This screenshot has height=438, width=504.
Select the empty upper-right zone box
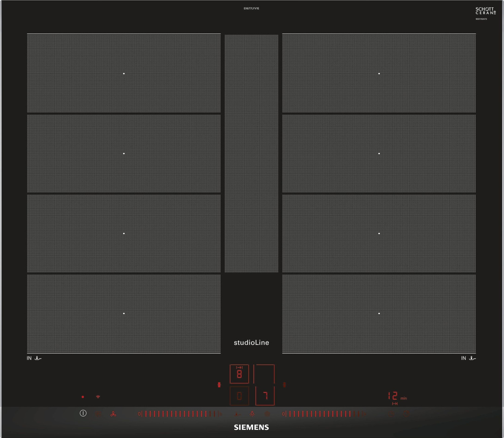[x=264, y=374]
